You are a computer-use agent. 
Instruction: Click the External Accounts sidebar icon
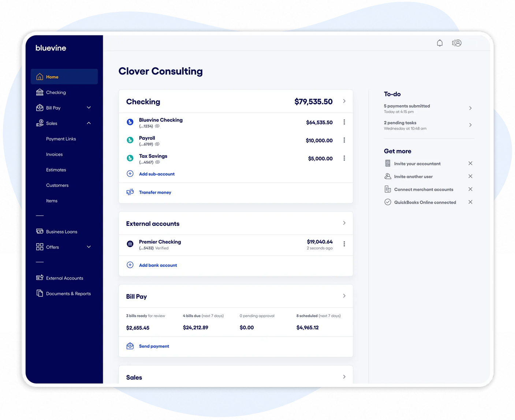[40, 278]
